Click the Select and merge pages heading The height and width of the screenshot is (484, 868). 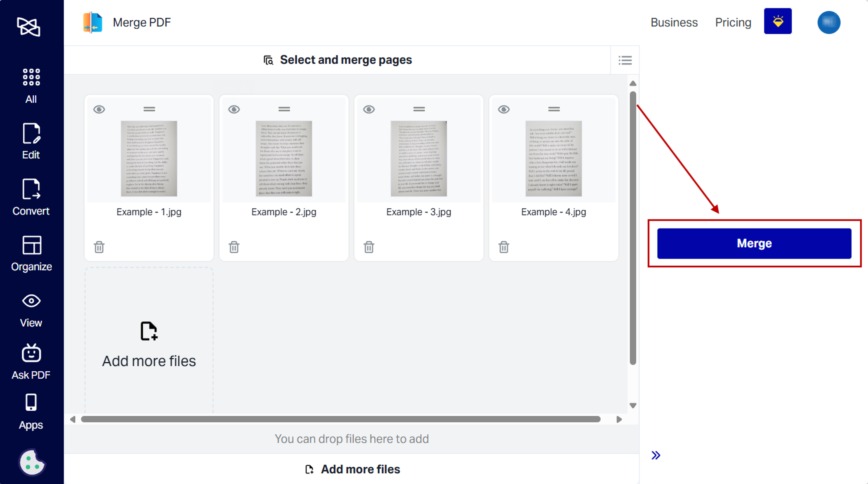pos(346,60)
